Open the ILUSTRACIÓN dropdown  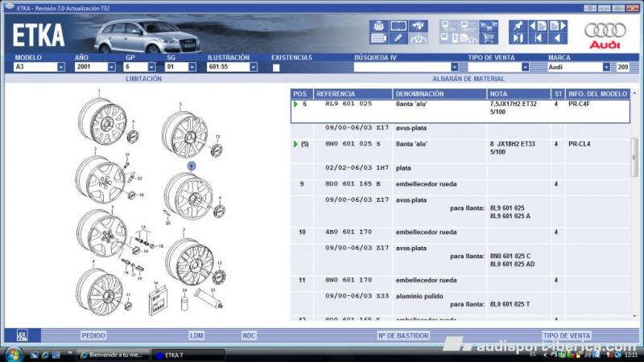(253, 67)
